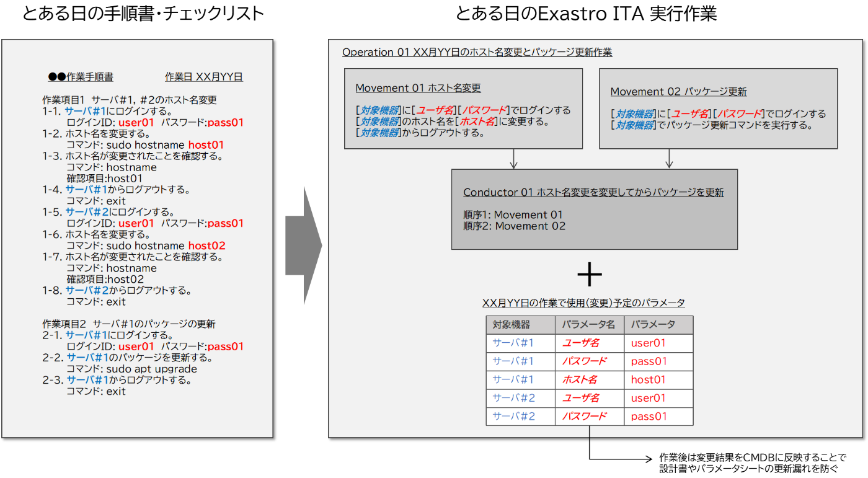Select '確認項目:host02' line
868x478 pixels.
point(105,280)
